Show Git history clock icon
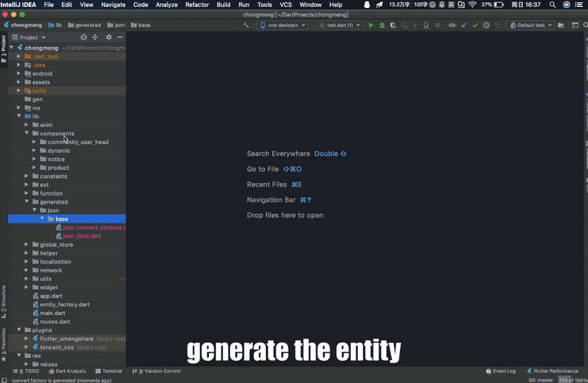Viewport: 588px width, 383px height. (486, 25)
